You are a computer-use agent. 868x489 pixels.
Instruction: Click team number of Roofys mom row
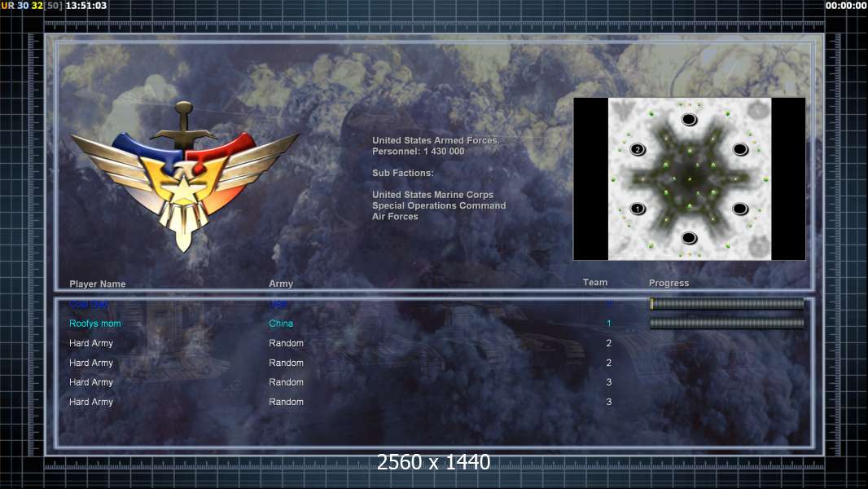608,324
